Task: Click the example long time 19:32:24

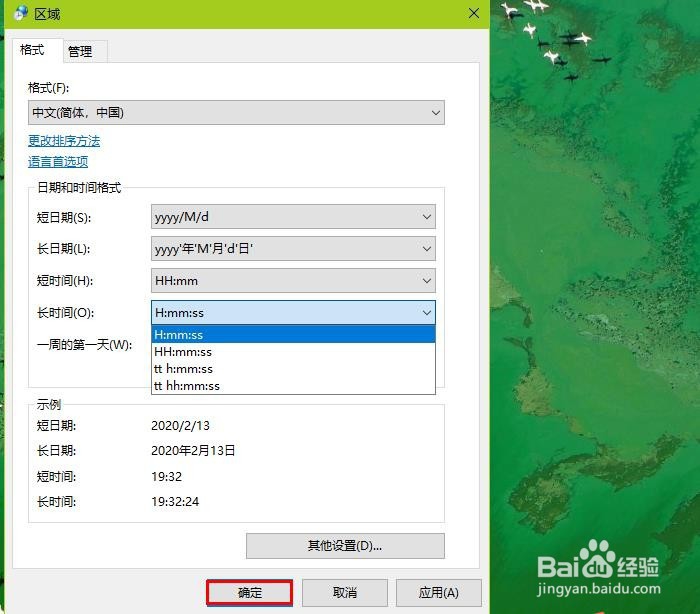Action: pos(175,501)
